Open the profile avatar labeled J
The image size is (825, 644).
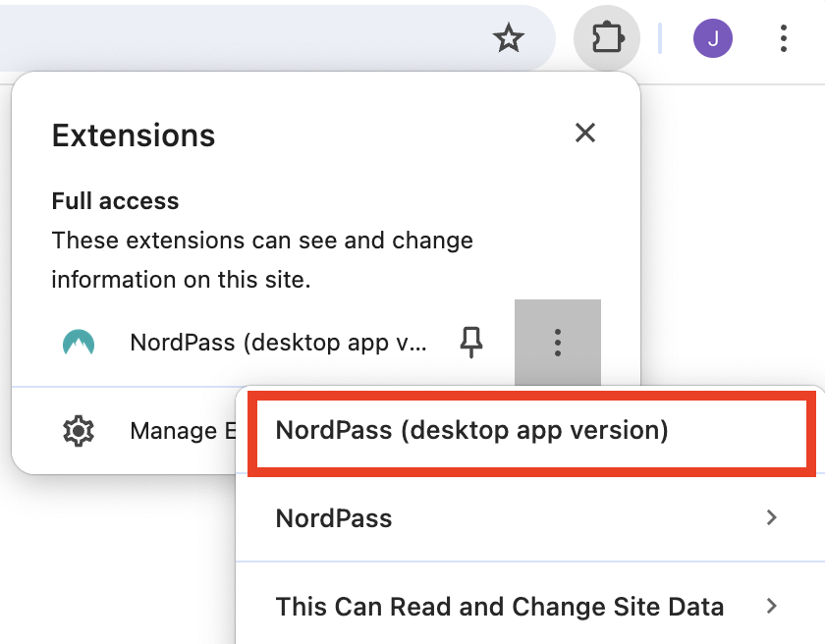click(712, 39)
